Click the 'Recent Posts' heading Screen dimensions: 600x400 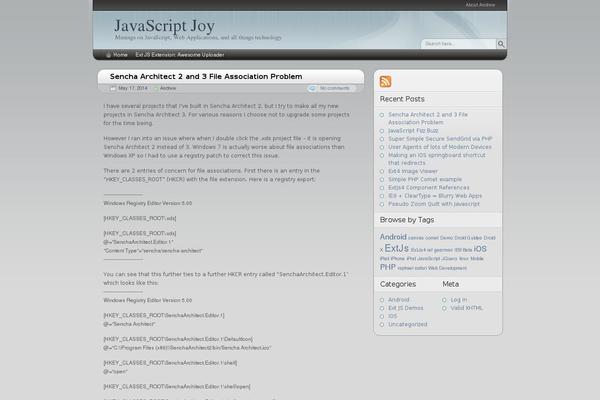[x=402, y=99]
